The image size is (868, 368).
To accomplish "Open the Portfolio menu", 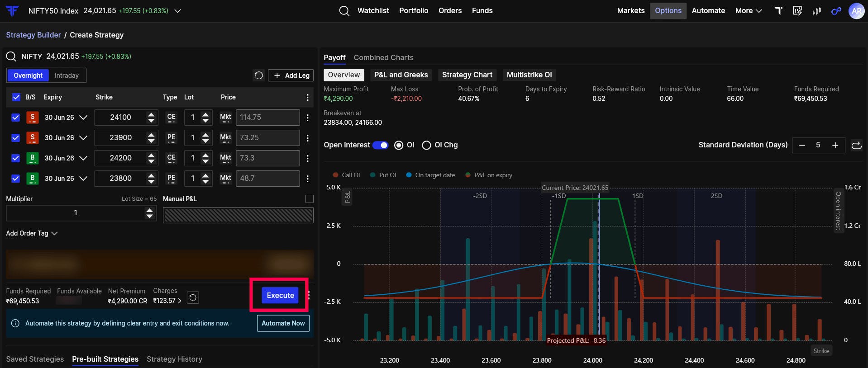I will pyautogui.click(x=414, y=11).
